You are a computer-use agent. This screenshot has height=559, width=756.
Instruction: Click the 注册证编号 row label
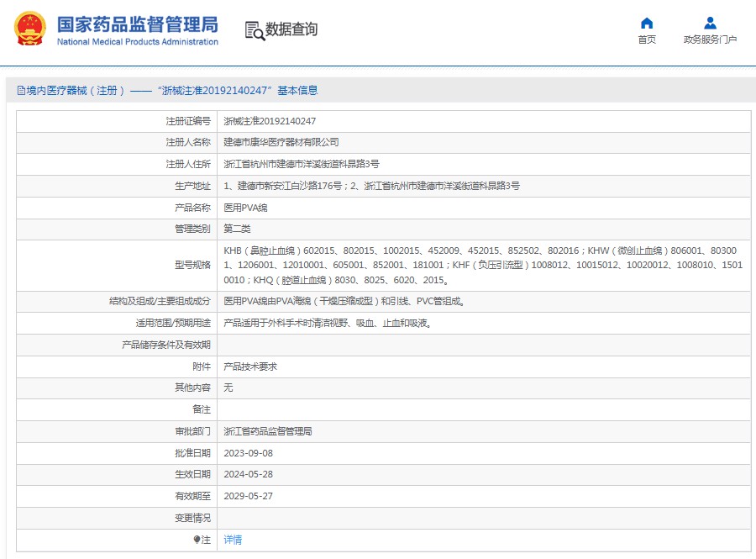click(188, 121)
